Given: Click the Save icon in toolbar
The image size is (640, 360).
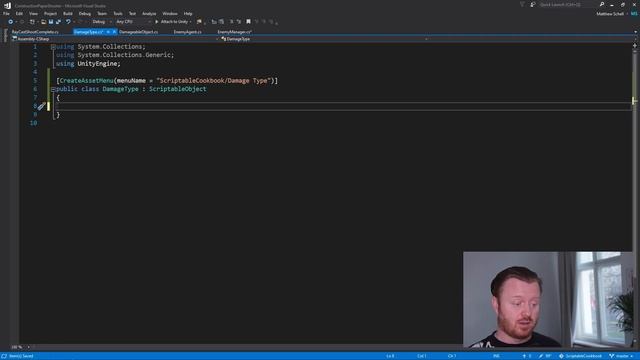Looking at the screenshot, I should click(x=51, y=22).
